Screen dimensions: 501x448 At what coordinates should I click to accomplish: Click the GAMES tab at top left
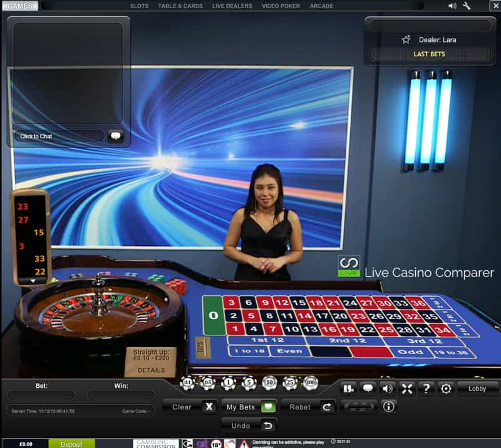(x=20, y=6)
